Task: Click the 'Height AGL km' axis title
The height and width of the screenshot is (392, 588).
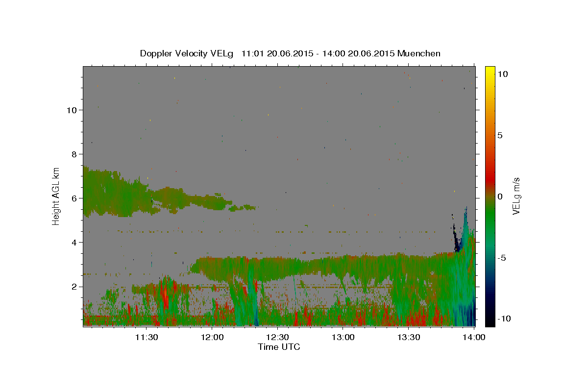Action: coord(56,196)
